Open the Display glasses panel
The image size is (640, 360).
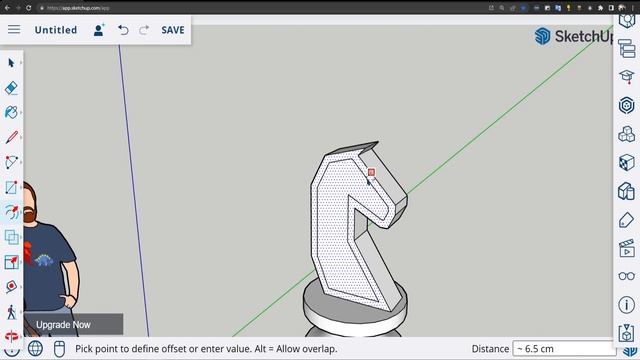pyautogui.click(x=627, y=276)
